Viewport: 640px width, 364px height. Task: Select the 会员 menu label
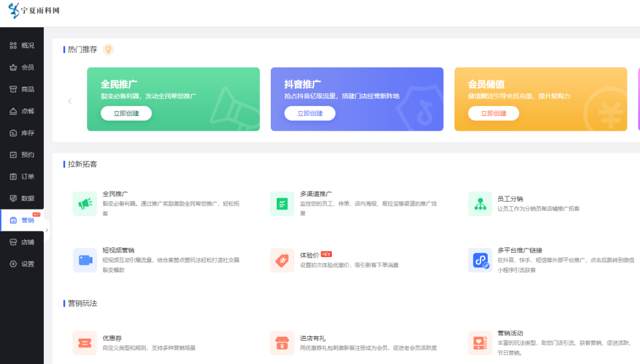(x=28, y=67)
